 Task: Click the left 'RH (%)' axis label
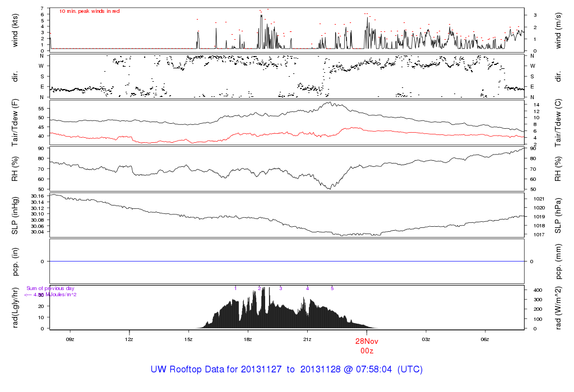pos(15,169)
